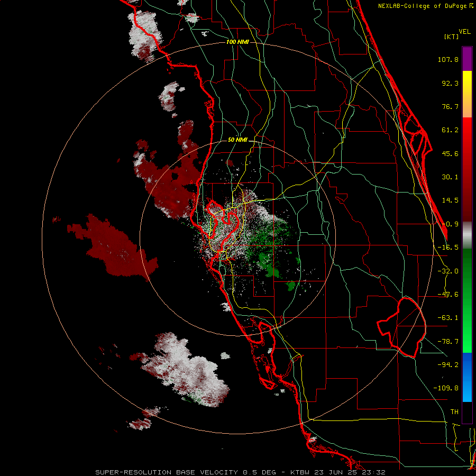Viewport: 476px width, 476px height.
Task: Pick the yellow-orange color bar segment
Action: coord(467,94)
